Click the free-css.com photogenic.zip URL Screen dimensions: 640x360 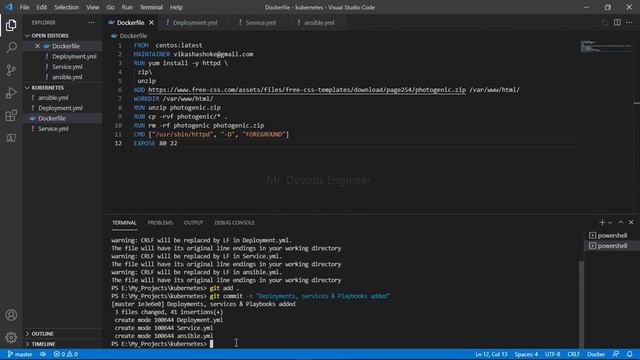(307, 90)
